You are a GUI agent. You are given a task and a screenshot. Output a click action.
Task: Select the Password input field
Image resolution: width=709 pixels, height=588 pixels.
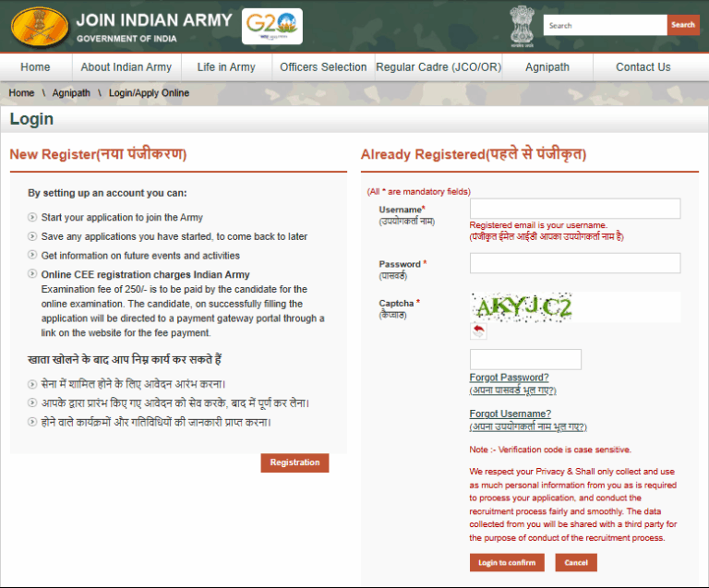click(x=574, y=263)
